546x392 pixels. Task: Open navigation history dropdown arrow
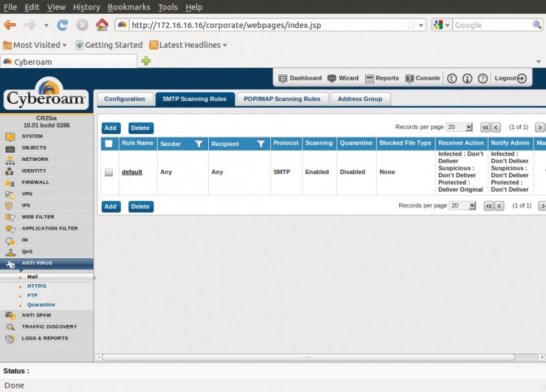point(46,25)
